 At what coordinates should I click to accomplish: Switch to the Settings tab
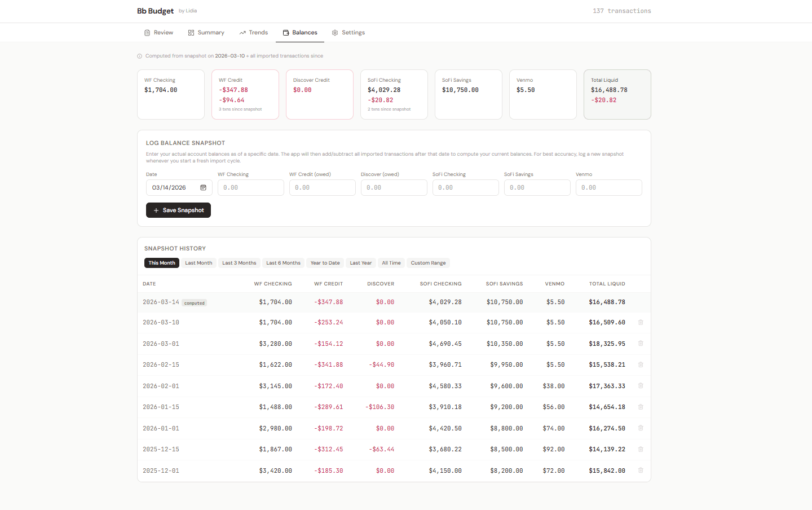tap(348, 32)
